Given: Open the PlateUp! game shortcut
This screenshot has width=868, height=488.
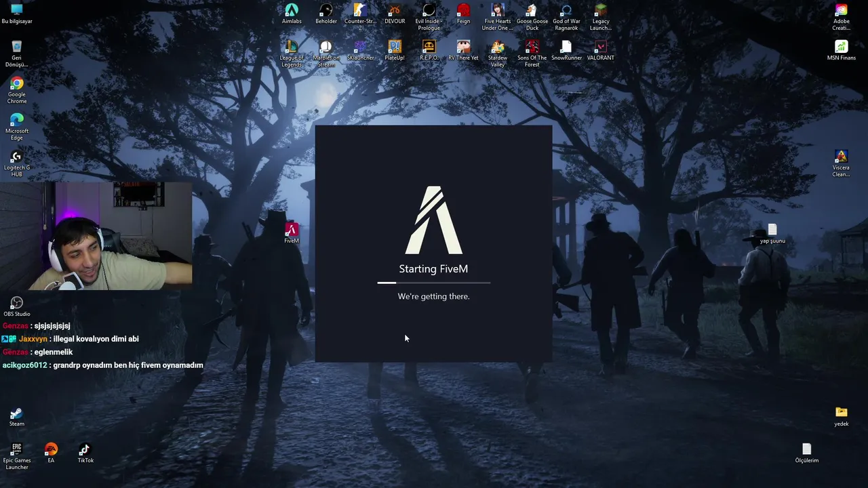Looking at the screenshot, I should 395,50.
